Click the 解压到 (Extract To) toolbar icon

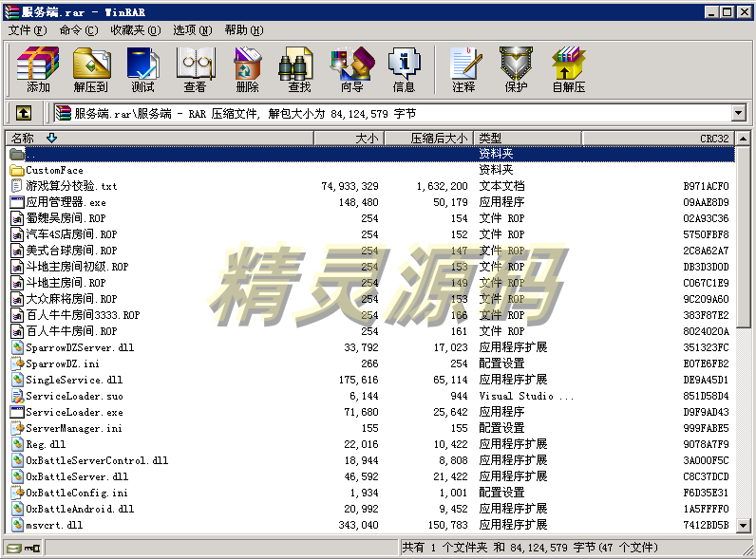click(91, 69)
